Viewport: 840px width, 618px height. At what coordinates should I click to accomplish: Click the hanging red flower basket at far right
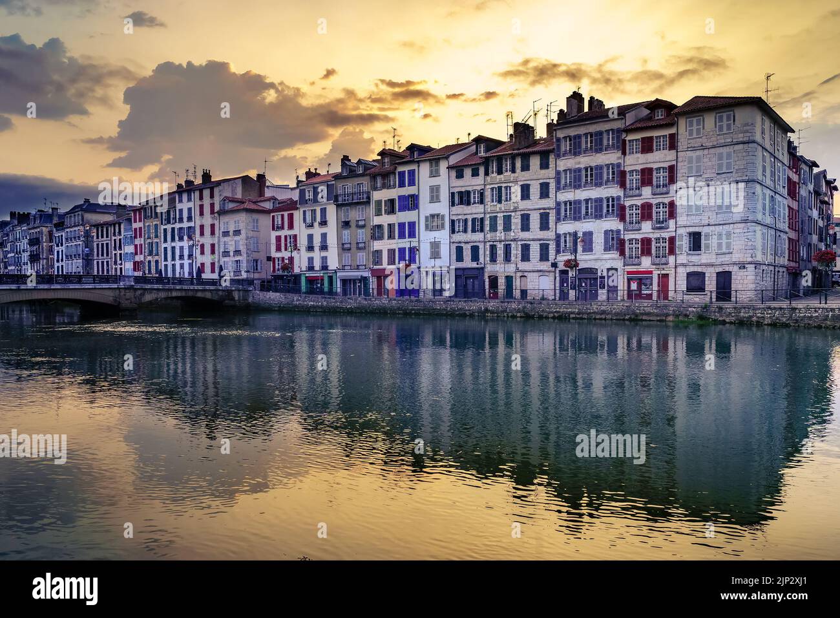[x=823, y=258]
